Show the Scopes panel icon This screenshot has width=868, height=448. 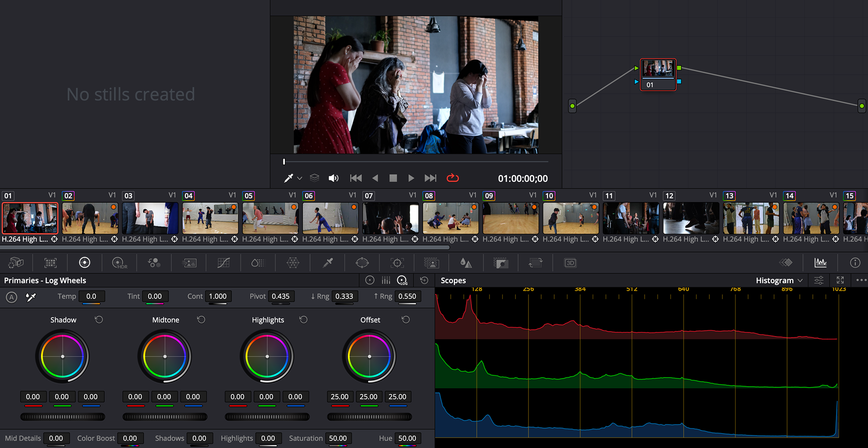(821, 262)
